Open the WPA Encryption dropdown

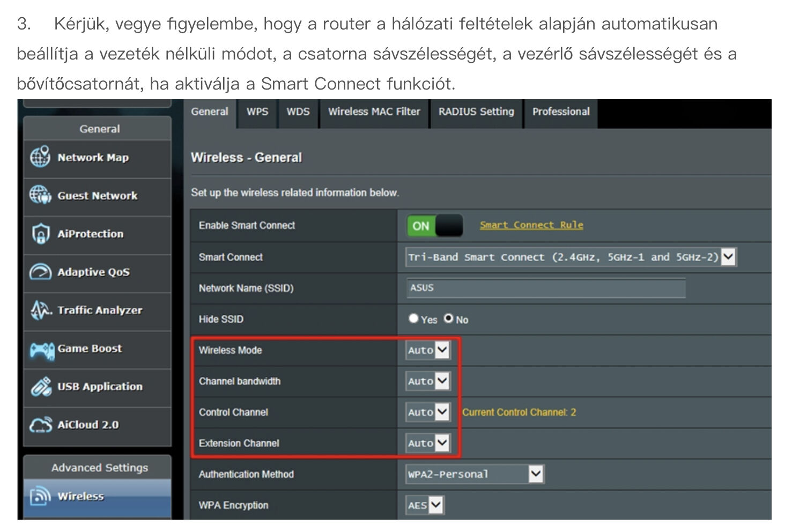[x=425, y=505]
